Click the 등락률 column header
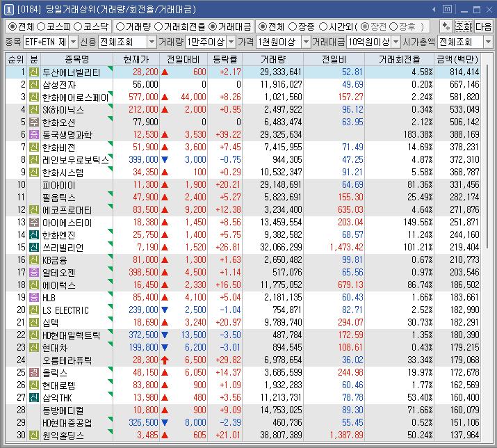 (225, 59)
